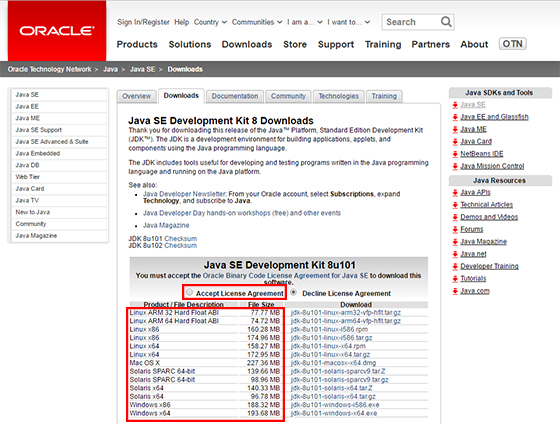The image size is (560, 424).
Task: Click the OTN button
Action: point(512,44)
